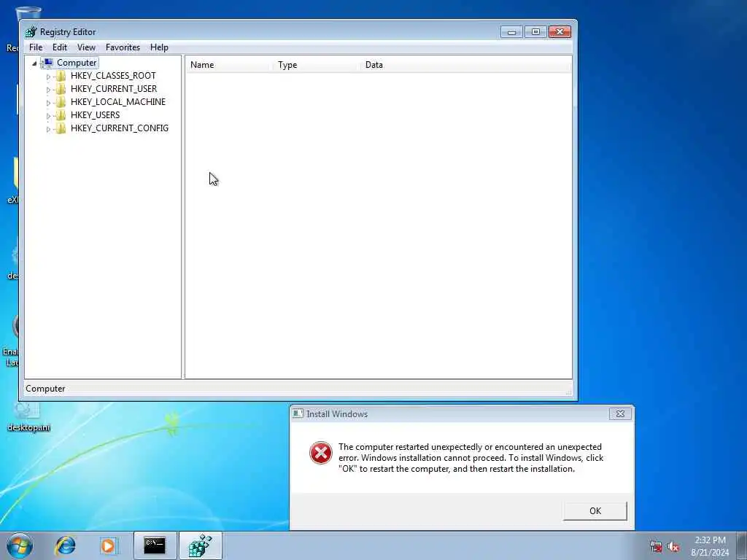Open the Windows Start menu
This screenshot has height=560, width=747.
click(20, 545)
